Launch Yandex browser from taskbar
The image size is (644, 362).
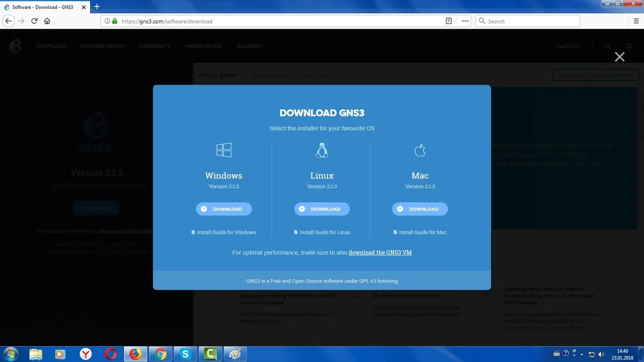coord(86,354)
